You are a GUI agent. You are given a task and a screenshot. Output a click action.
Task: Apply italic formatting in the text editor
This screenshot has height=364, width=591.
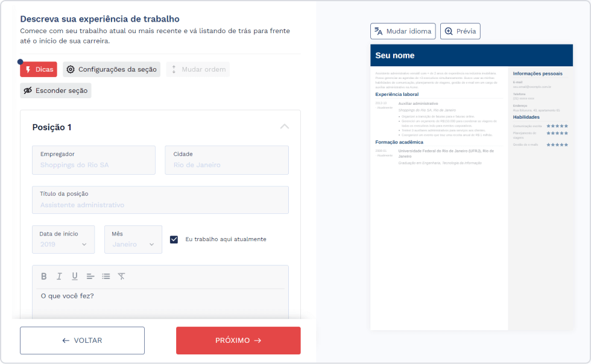click(58, 276)
